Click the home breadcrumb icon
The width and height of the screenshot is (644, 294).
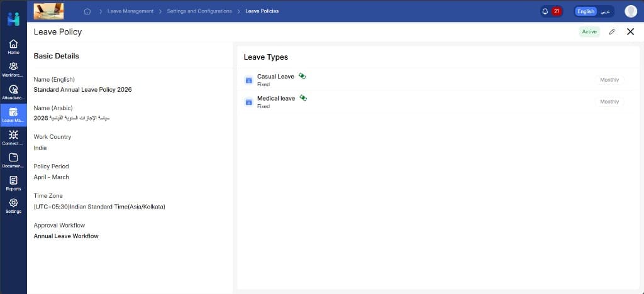[x=87, y=11]
